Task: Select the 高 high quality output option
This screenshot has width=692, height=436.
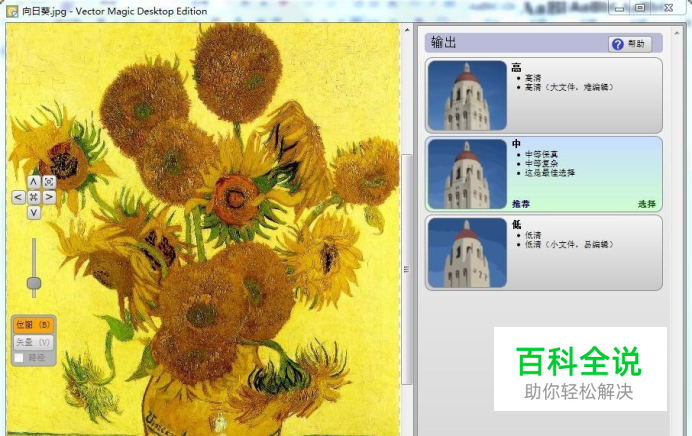Action: (x=543, y=95)
